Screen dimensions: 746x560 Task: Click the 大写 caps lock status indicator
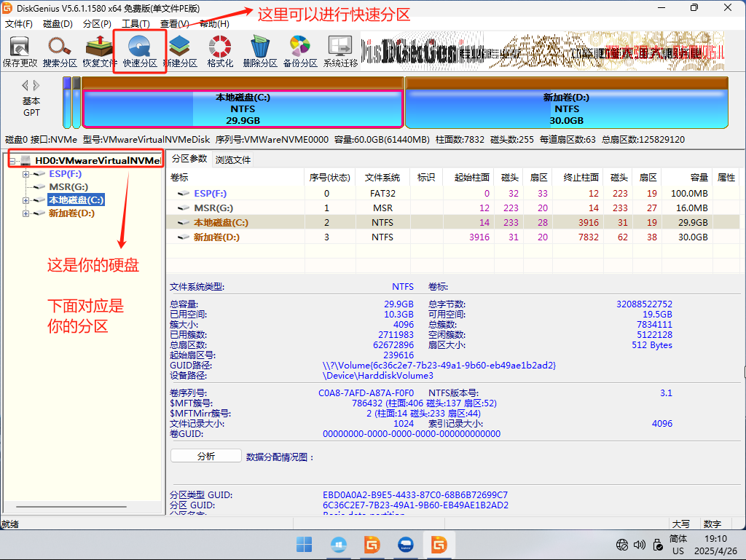coord(681,524)
